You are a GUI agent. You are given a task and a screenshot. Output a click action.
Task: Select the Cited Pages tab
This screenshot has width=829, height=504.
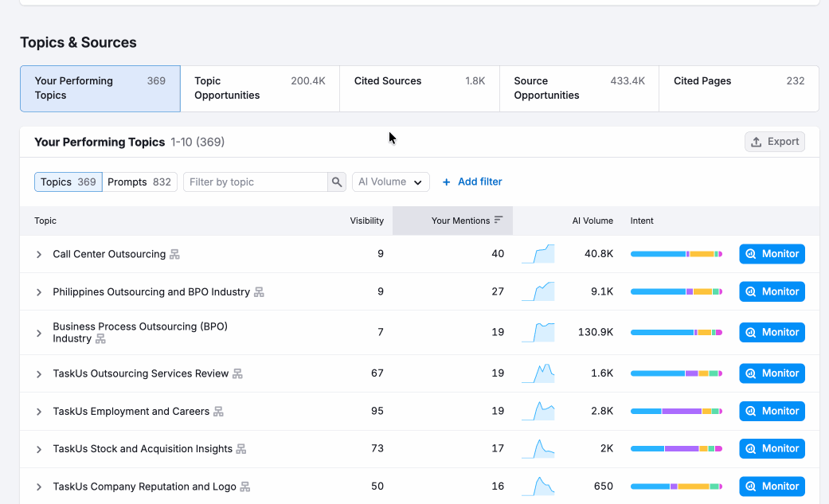point(739,88)
